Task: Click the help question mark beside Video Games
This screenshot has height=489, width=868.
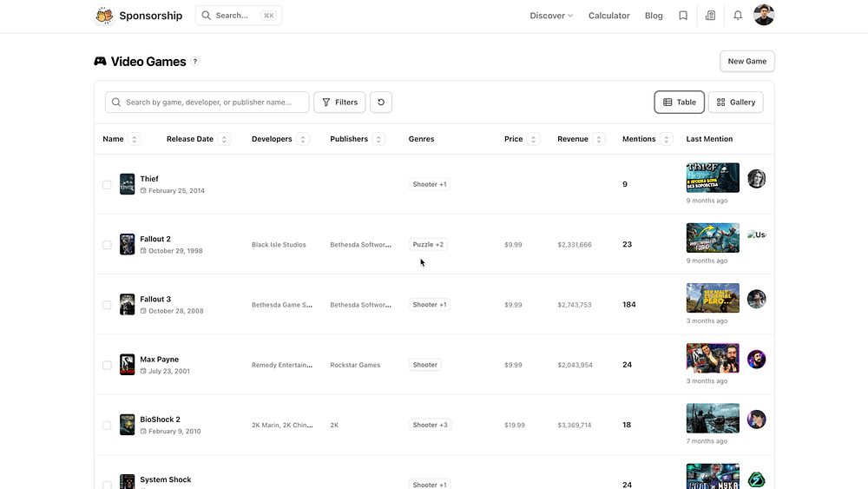Action: (194, 62)
